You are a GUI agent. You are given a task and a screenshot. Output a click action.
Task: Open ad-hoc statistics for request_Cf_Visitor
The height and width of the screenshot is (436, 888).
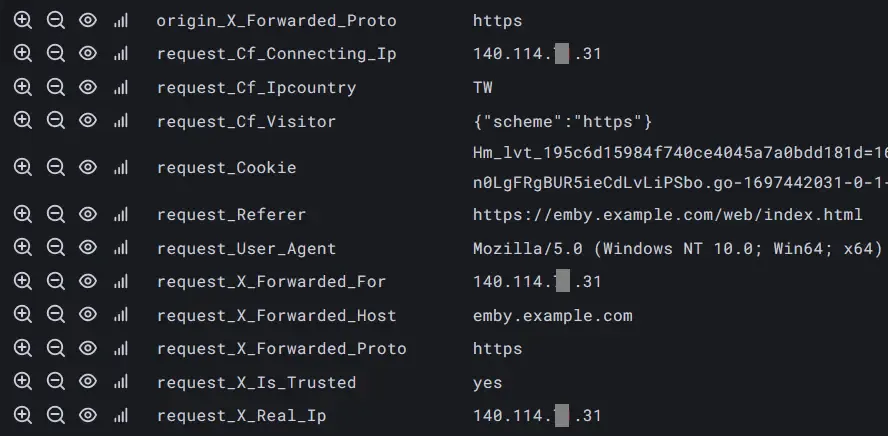[121, 121]
